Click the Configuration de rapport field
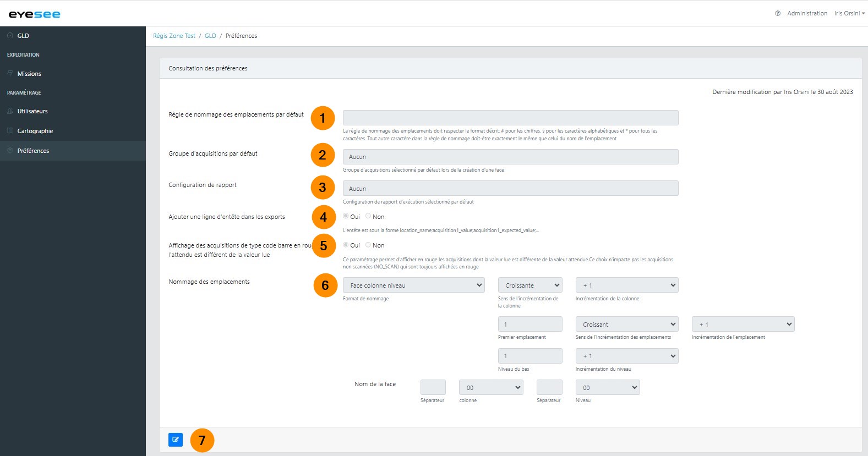 (511, 188)
